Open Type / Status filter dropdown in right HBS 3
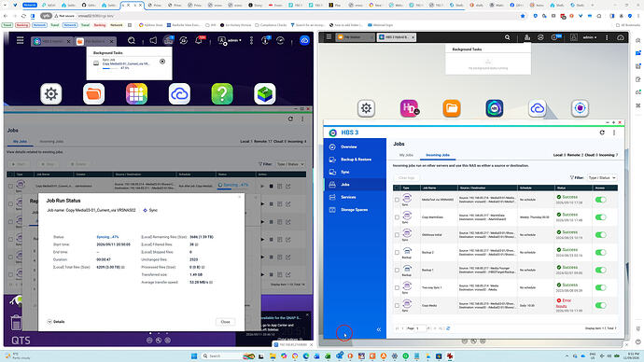Screen dimensions: 644x362 602,177
